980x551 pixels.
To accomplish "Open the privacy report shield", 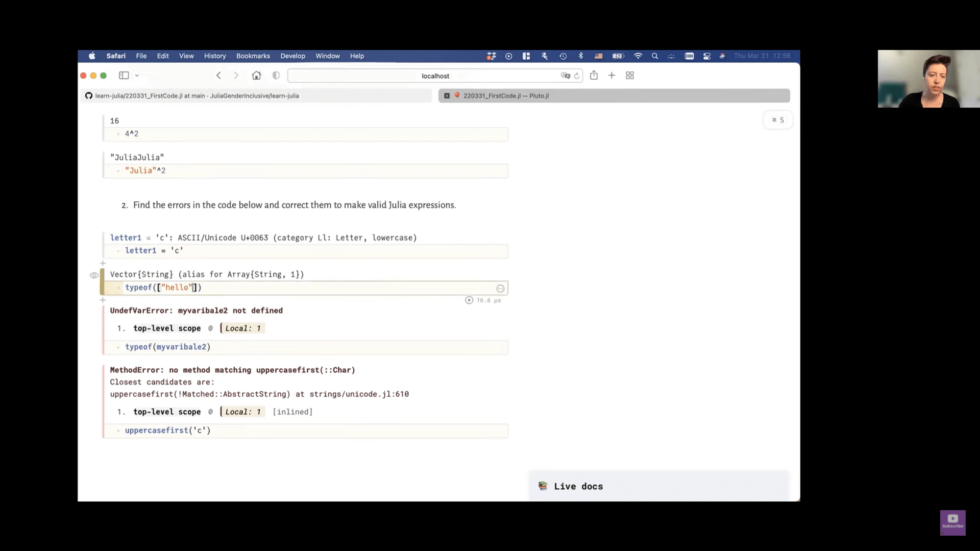I will [276, 75].
